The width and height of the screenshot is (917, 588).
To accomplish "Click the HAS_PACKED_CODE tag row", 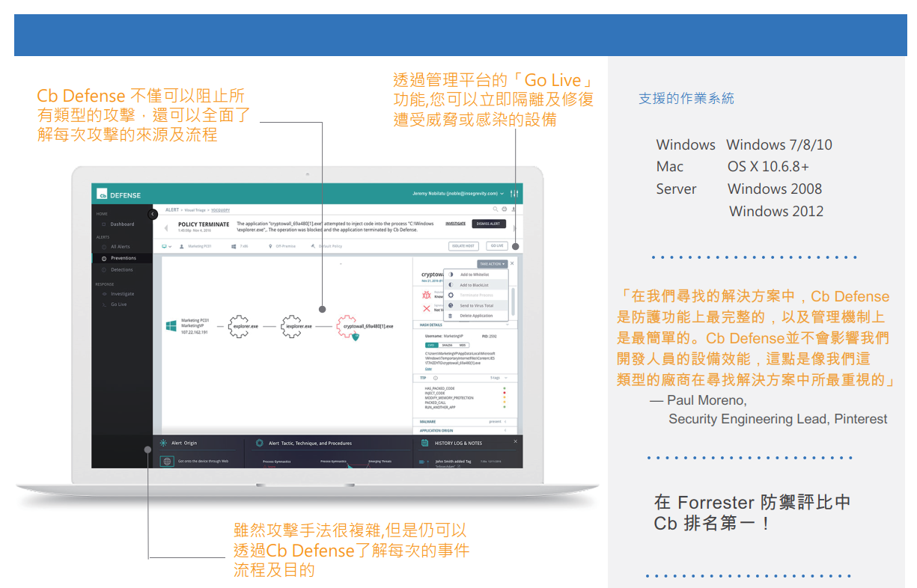I will coord(465,388).
